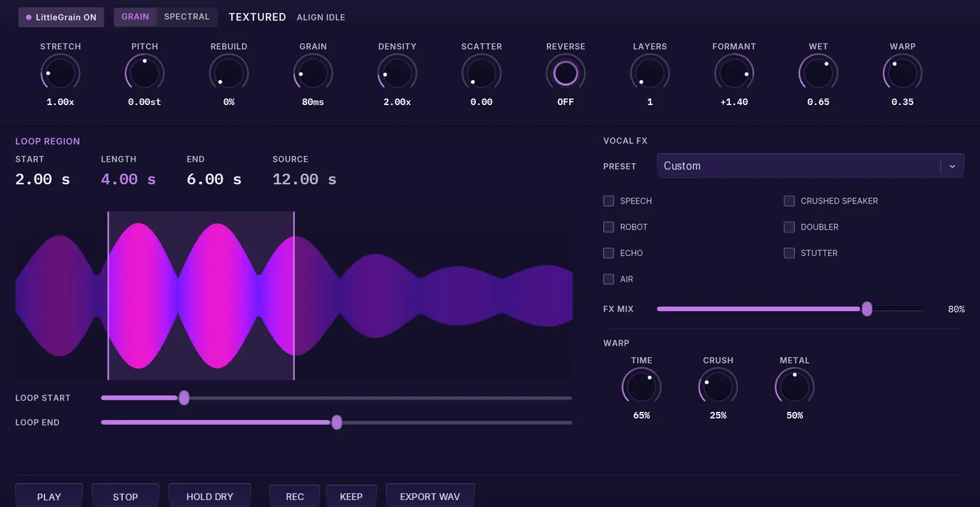Click the Rebuild knob
980x507 pixels.
pos(229,74)
